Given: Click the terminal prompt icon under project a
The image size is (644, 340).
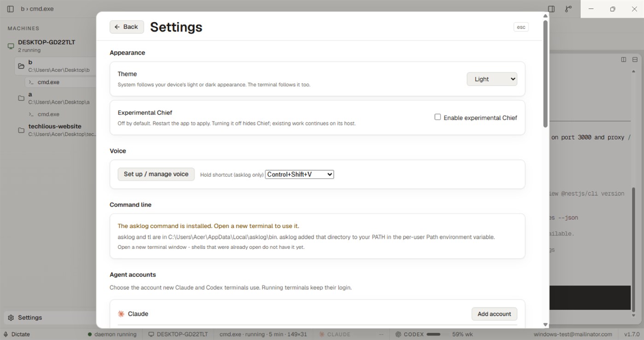Looking at the screenshot, I should pos(31,114).
